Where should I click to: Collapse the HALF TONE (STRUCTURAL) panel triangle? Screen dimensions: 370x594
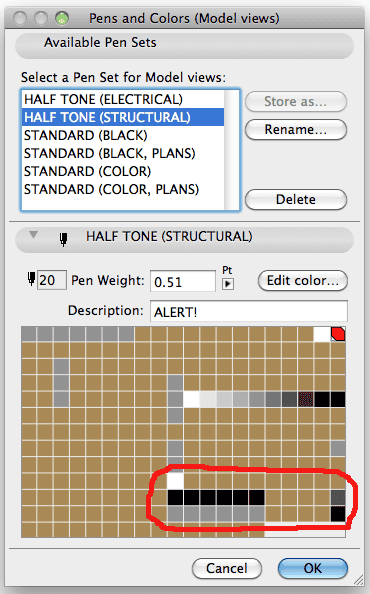[x=33, y=235]
